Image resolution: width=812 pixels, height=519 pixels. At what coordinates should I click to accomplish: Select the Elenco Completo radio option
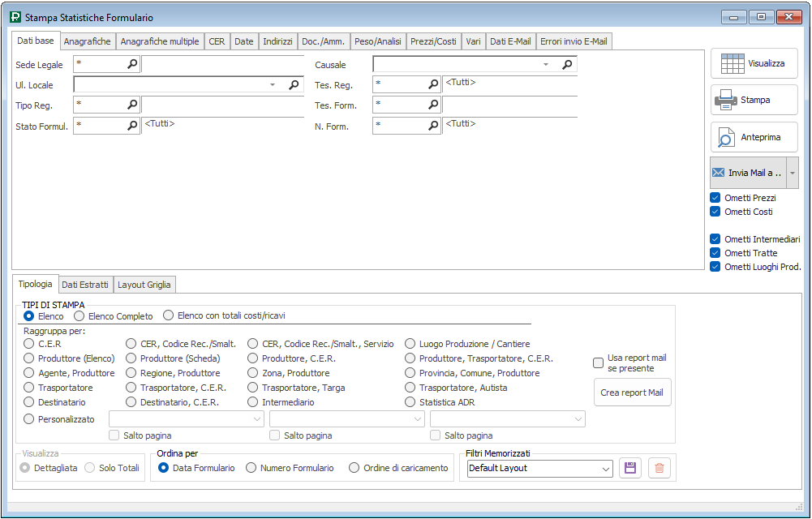tap(79, 315)
